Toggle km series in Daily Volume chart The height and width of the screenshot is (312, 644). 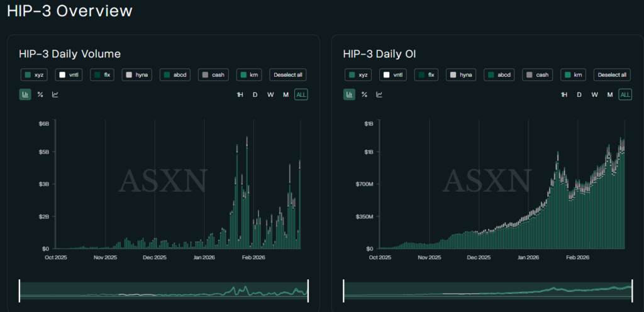point(249,75)
